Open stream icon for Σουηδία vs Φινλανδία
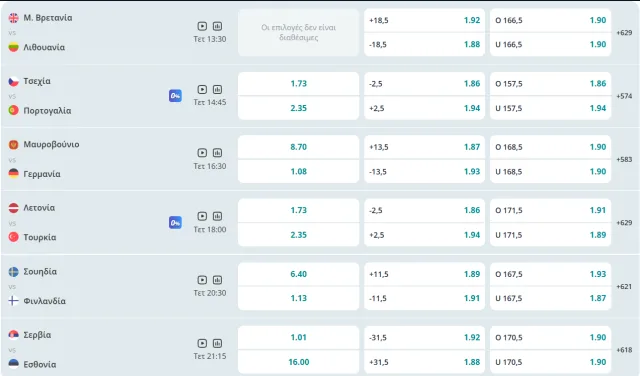The width and height of the screenshot is (640, 376). 202,280
